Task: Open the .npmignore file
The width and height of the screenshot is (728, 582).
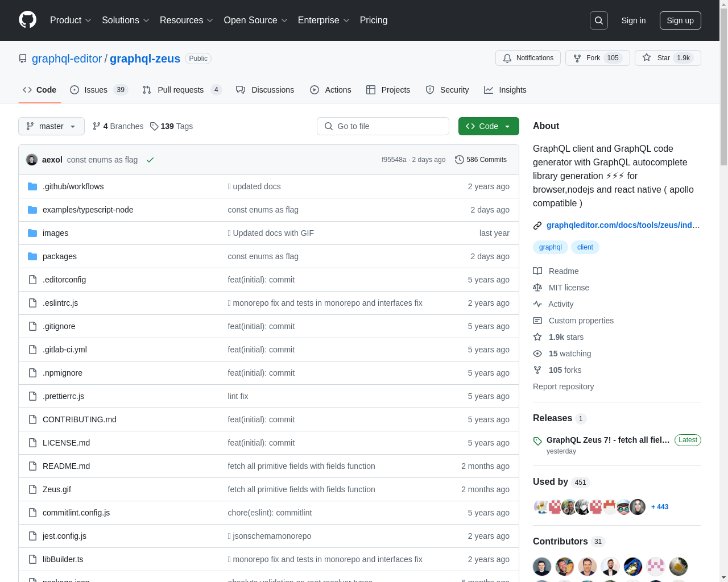Action: [x=63, y=373]
